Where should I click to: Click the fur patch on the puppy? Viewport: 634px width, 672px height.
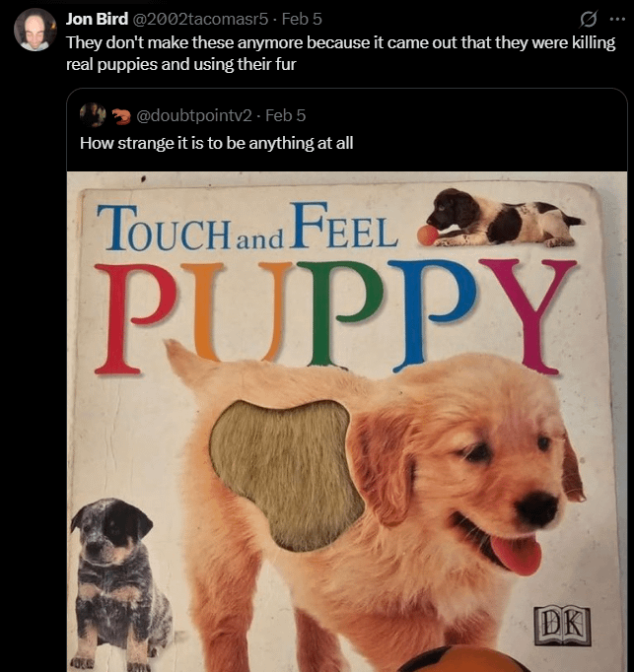(x=285, y=475)
